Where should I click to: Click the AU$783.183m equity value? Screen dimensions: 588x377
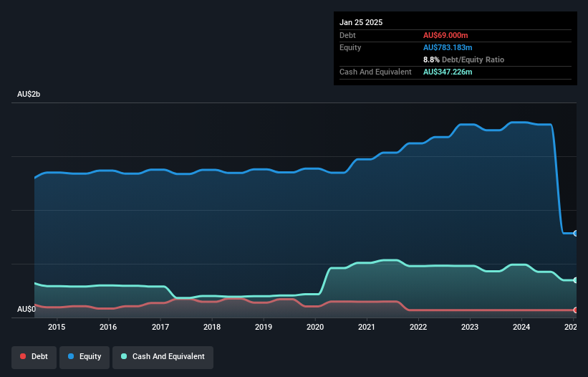tap(448, 47)
